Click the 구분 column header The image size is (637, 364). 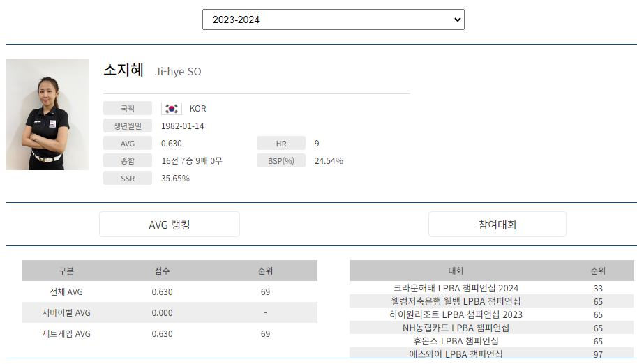(66, 271)
